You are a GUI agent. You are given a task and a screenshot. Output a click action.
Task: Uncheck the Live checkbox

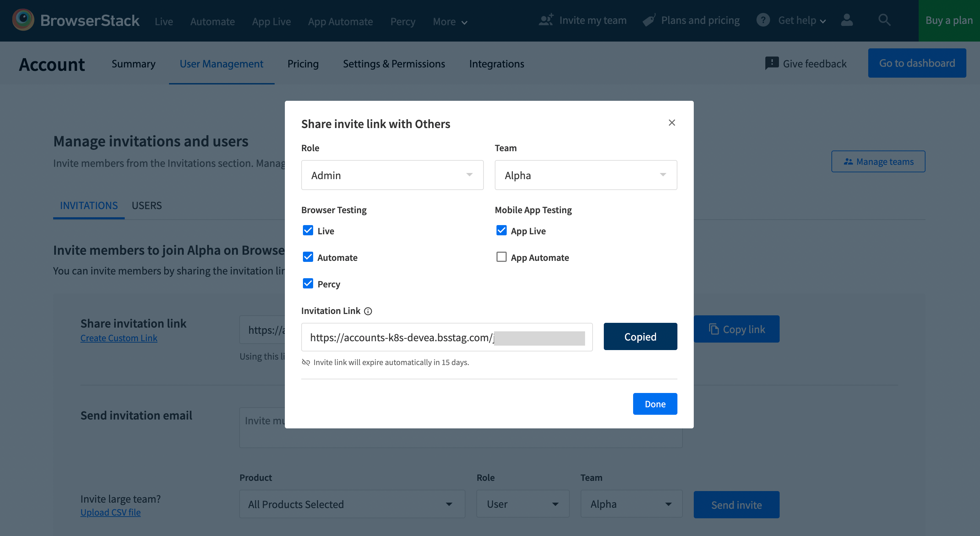[x=308, y=231]
